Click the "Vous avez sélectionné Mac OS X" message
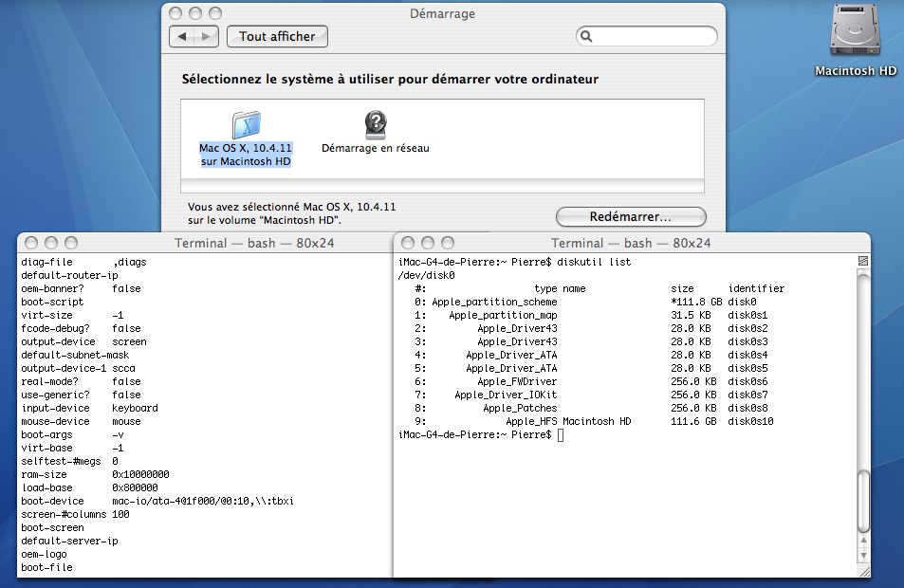The height and width of the screenshot is (588, 904). 292,213
